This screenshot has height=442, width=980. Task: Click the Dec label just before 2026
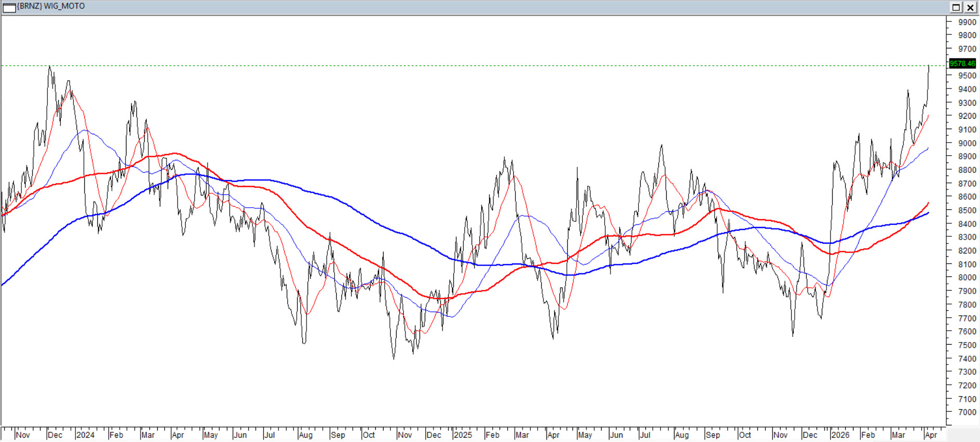[810, 435]
